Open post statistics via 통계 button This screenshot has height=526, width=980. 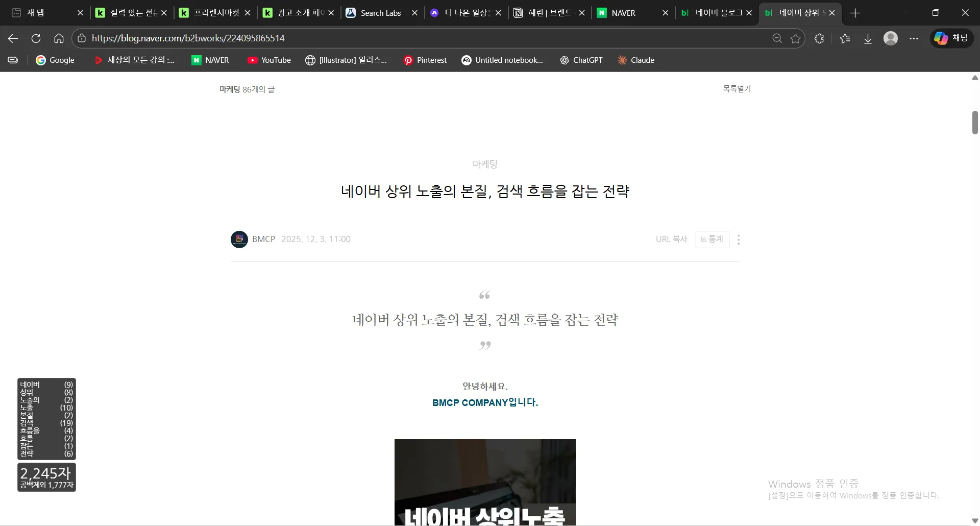[x=712, y=239]
